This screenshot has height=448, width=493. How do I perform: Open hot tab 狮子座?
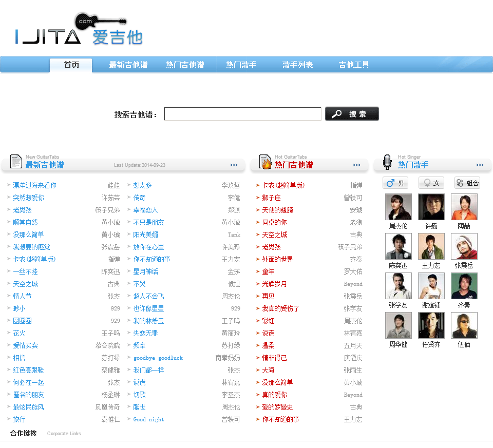click(x=271, y=198)
